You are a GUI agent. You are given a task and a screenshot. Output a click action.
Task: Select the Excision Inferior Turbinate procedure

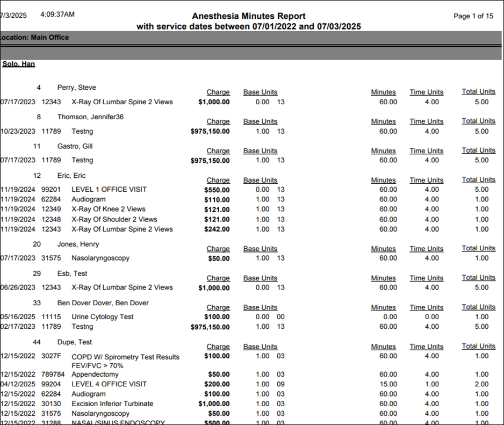tap(112, 404)
